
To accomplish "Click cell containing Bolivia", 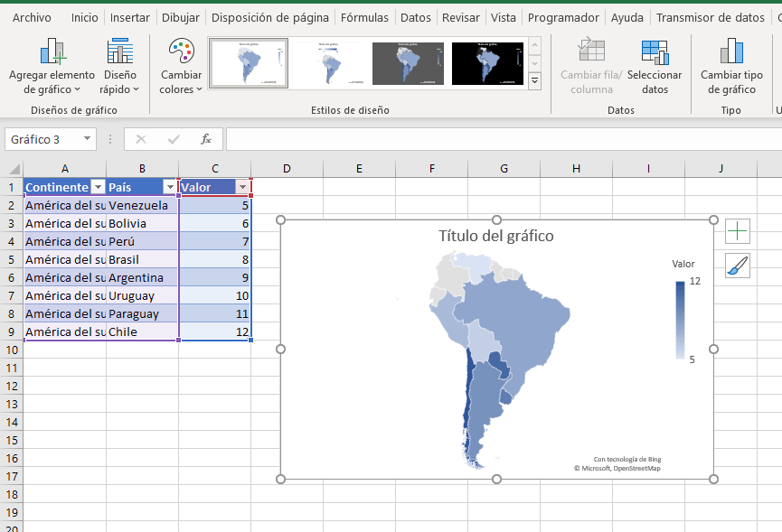I will coord(142,223).
